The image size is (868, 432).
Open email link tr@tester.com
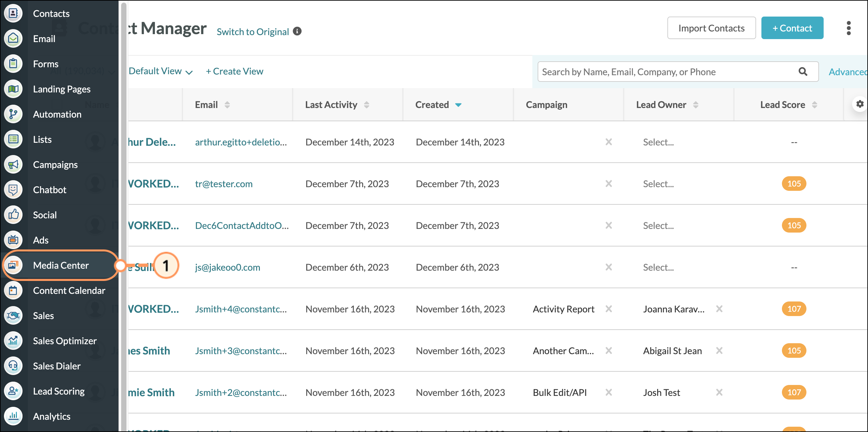224,184
